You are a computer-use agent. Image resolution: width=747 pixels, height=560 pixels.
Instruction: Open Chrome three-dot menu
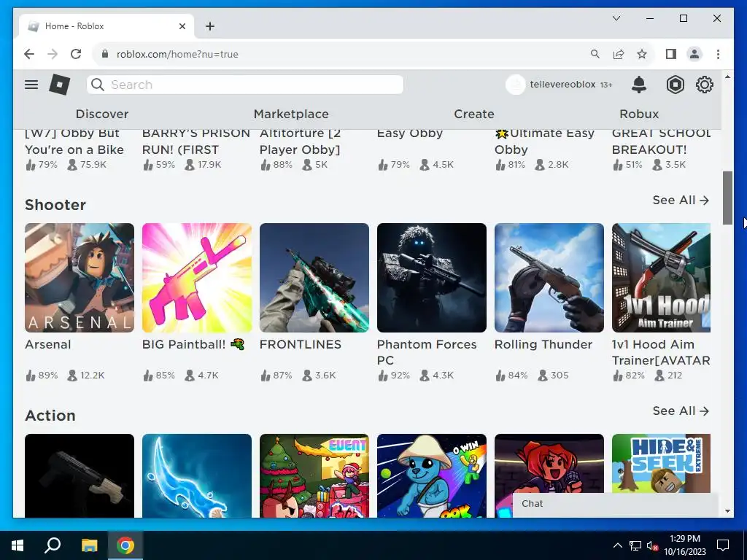[718, 54]
